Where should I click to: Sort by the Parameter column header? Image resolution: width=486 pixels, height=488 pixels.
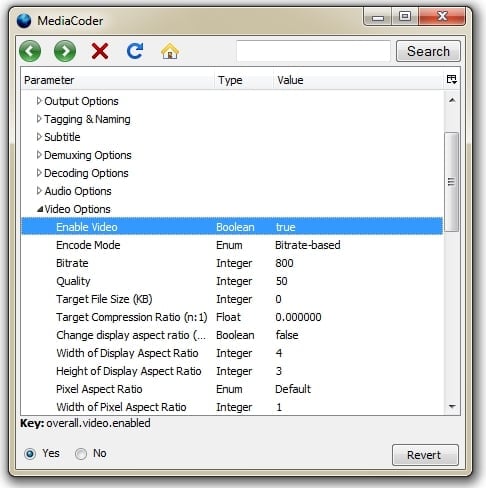(x=118, y=80)
